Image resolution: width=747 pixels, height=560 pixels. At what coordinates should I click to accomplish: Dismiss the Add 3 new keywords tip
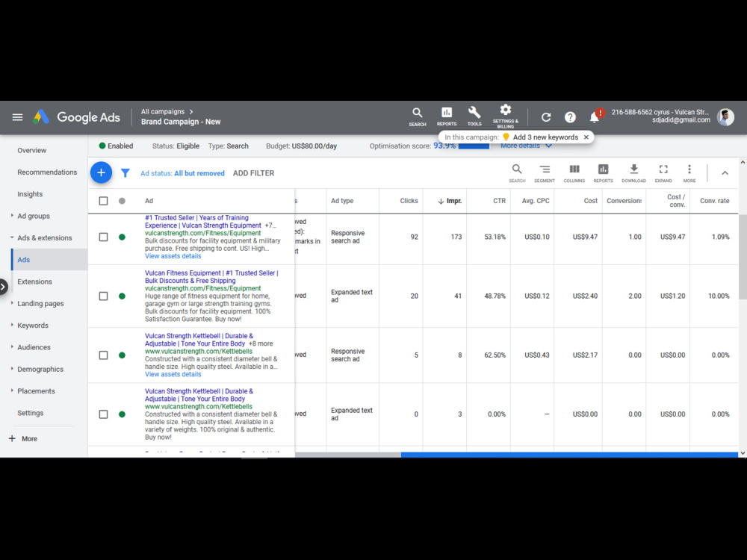point(586,137)
